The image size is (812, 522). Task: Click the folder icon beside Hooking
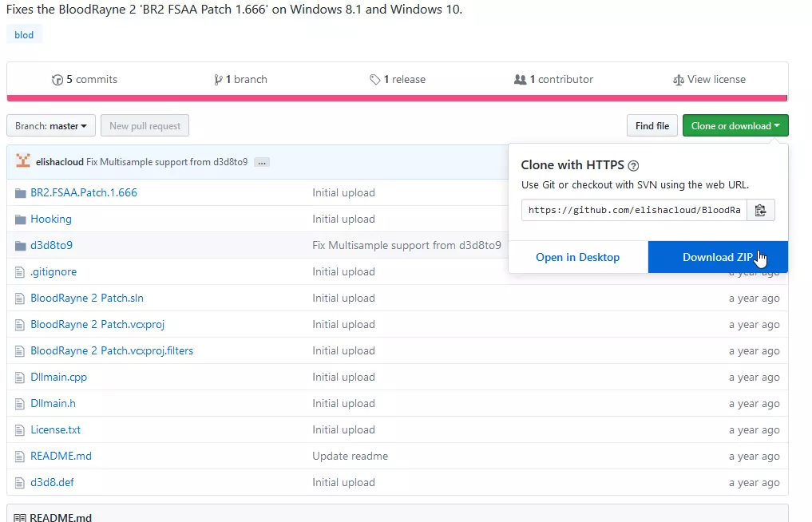(x=20, y=219)
